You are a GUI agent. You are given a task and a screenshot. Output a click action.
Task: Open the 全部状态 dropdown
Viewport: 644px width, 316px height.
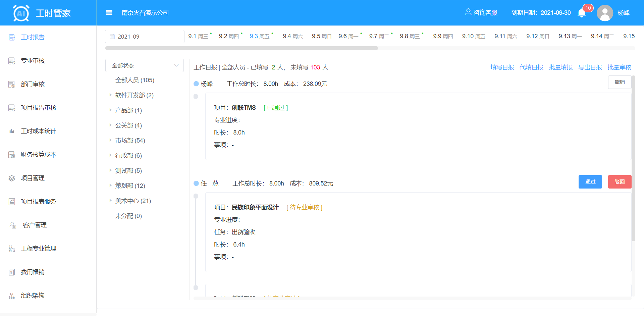(145, 65)
